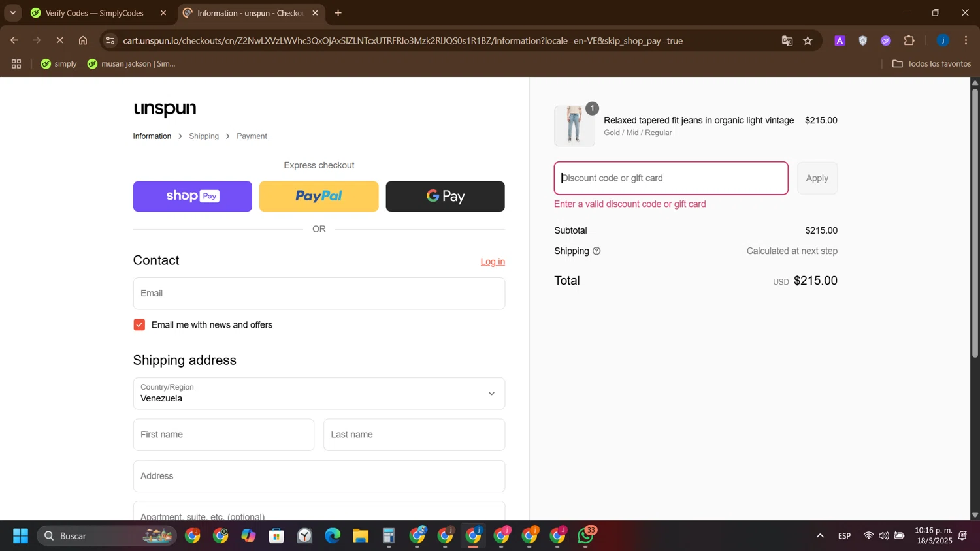Screen dimensions: 980x551
Task: Open Todos los favoritos folder
Action: tap(932, 64)
